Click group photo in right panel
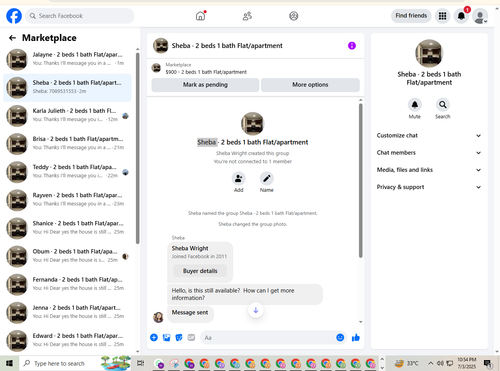Image resolution: width=500 pixels, height=371 pixels. (429, 53)
